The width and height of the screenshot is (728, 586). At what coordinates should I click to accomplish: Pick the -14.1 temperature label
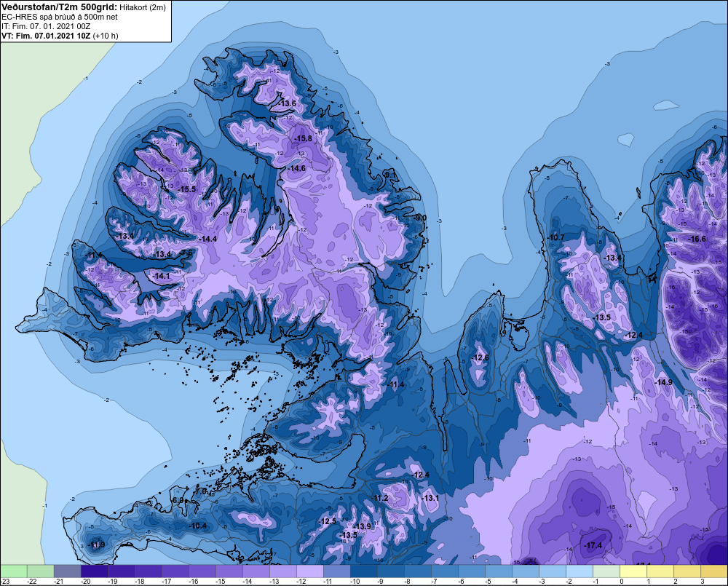click(162, 276)
